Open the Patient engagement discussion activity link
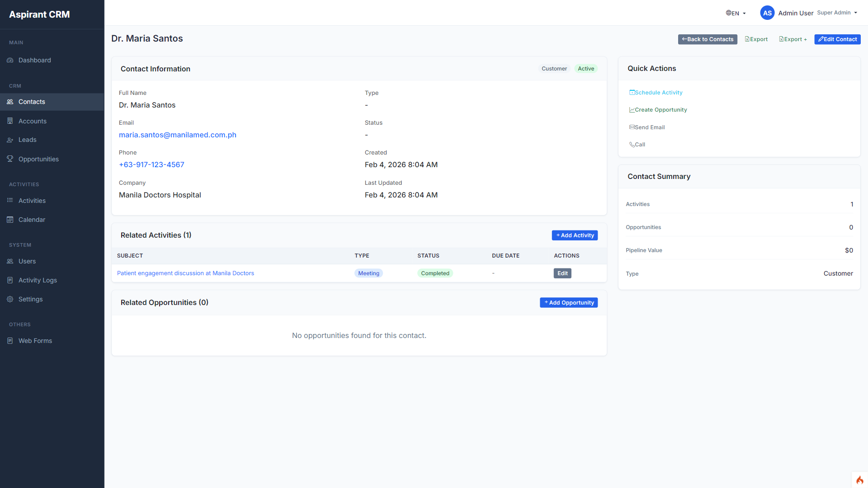 coord(185,273)
